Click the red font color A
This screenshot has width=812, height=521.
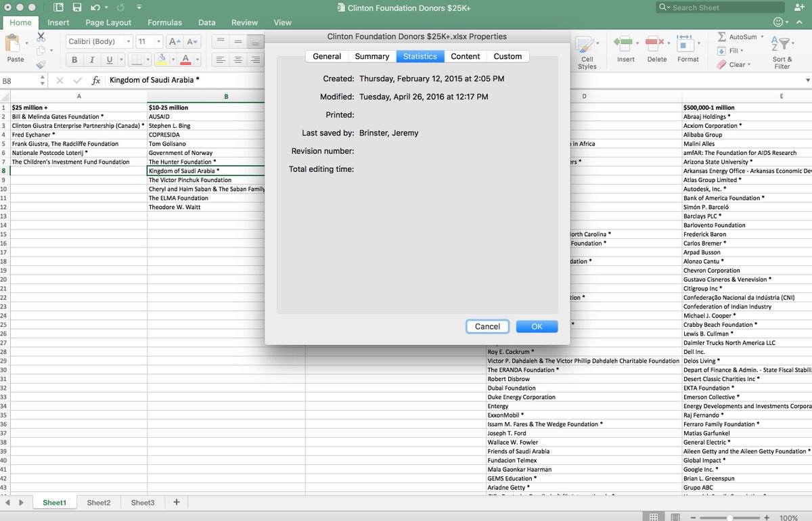(x=187, y=60)
